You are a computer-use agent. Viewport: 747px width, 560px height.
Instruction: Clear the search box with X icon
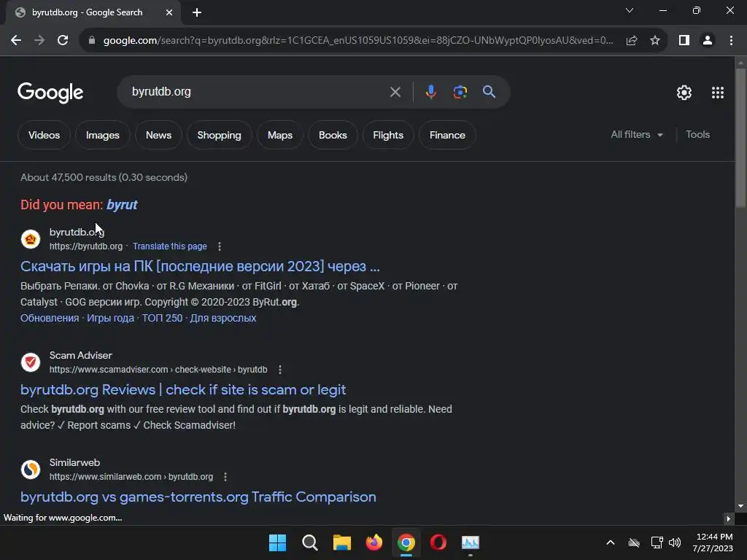coord(395,92)
